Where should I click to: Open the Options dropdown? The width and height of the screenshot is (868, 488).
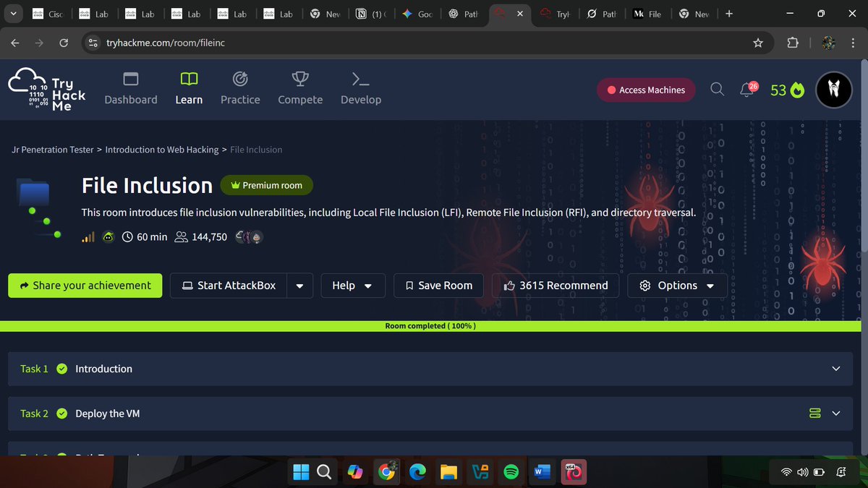click(x=677, y=286)
